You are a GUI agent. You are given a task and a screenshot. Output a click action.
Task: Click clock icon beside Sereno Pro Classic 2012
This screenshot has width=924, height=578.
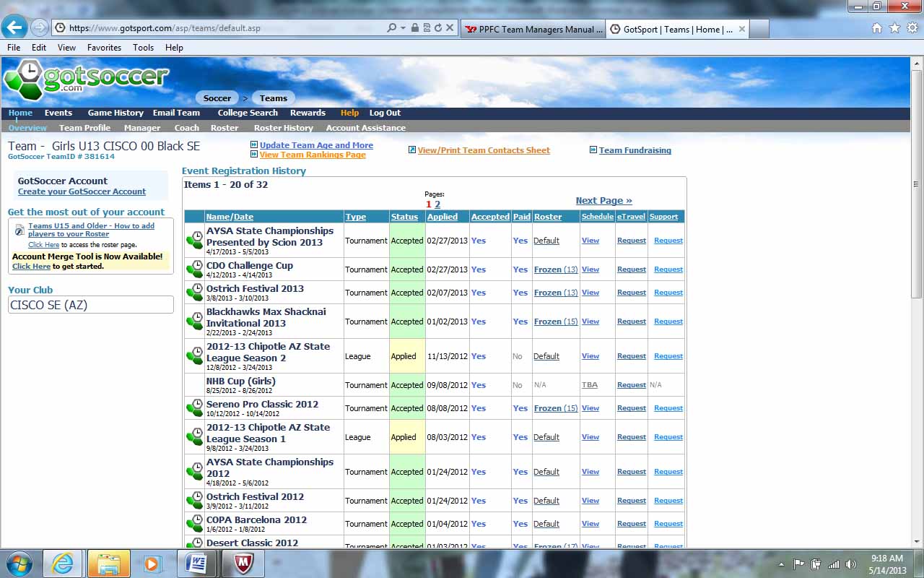pos(194,407)
